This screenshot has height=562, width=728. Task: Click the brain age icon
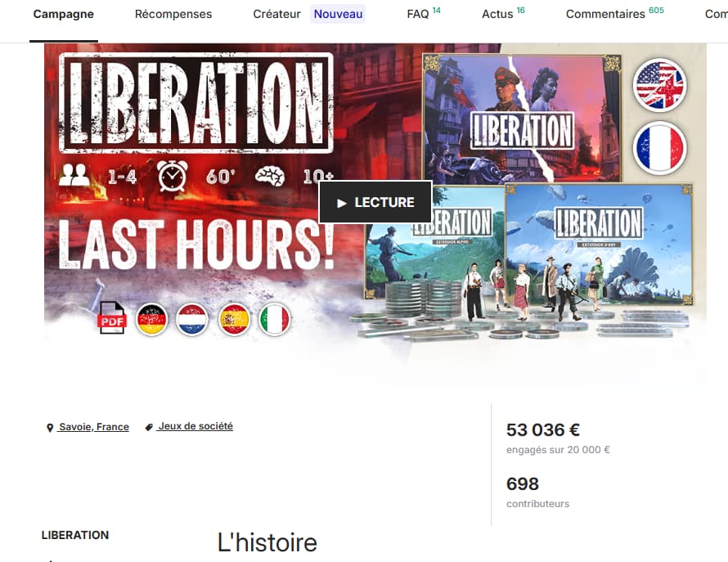click(270, 177)
